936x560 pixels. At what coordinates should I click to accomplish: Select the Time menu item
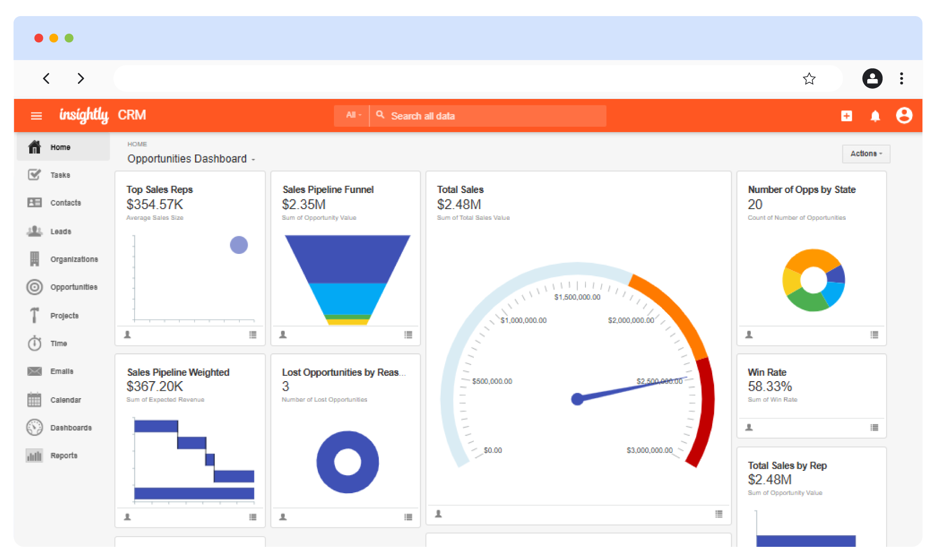(x=58, y=343)
